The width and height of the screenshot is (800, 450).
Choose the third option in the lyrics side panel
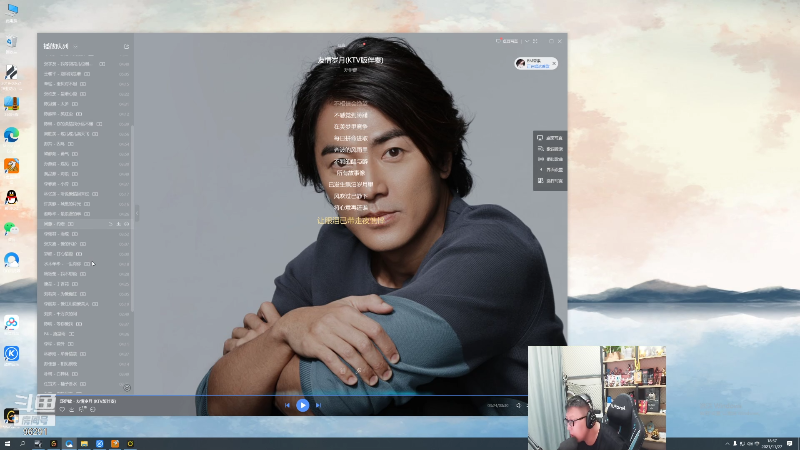[550, 160]
